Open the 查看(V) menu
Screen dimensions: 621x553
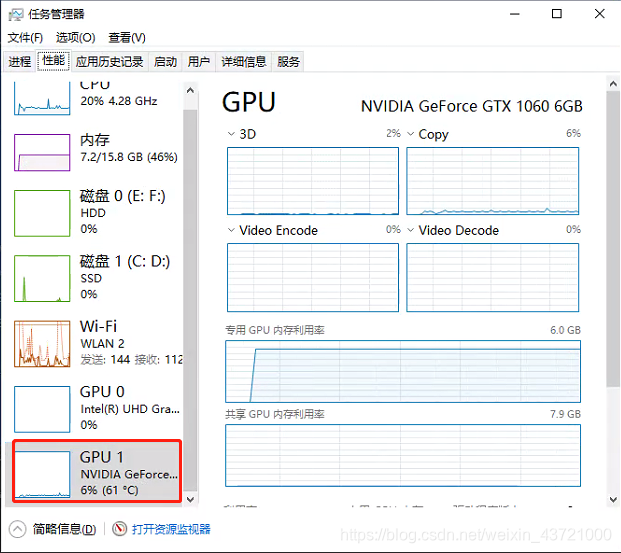[127, 38]
